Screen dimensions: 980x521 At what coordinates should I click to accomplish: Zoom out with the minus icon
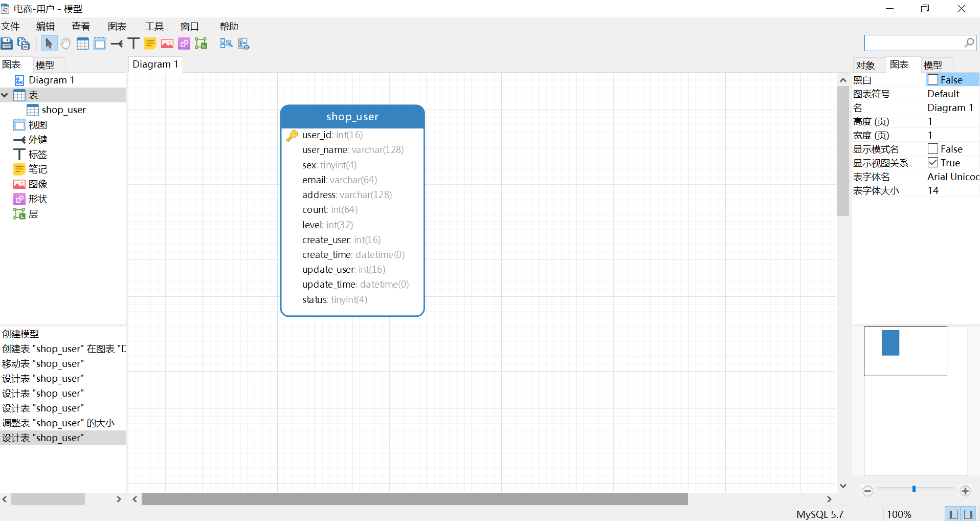pyautogui.click(x=867, y=491)
